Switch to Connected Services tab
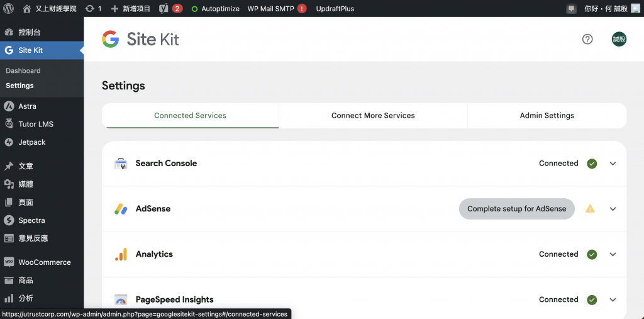 (190, 116)
